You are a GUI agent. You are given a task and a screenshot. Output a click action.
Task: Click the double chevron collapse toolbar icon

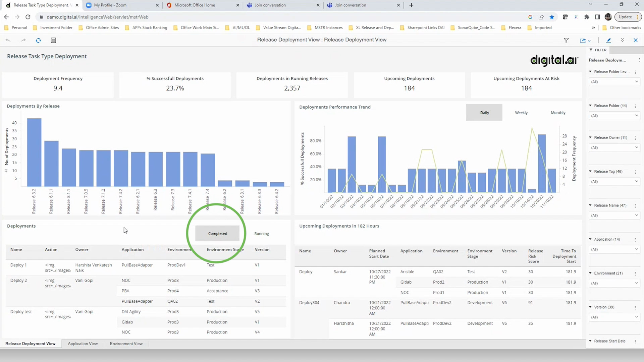[x=622, y=40]
